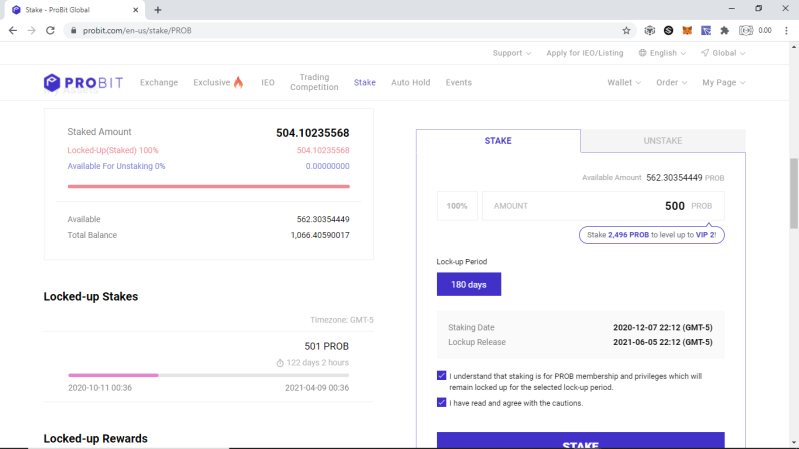The image size is (799, 449).
Task: Go back in browser history
Action: point(13,31)
